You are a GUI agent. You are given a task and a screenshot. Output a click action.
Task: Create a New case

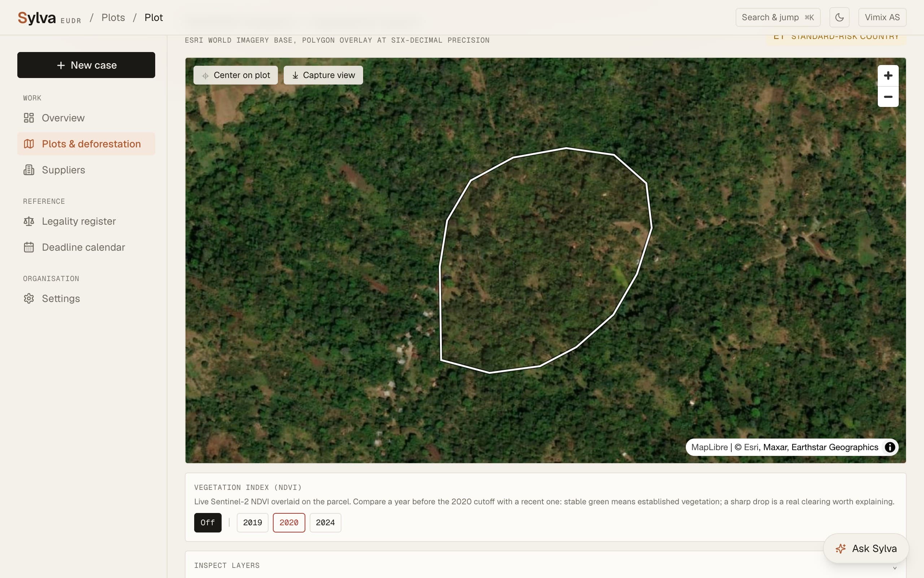pos(86,65)
